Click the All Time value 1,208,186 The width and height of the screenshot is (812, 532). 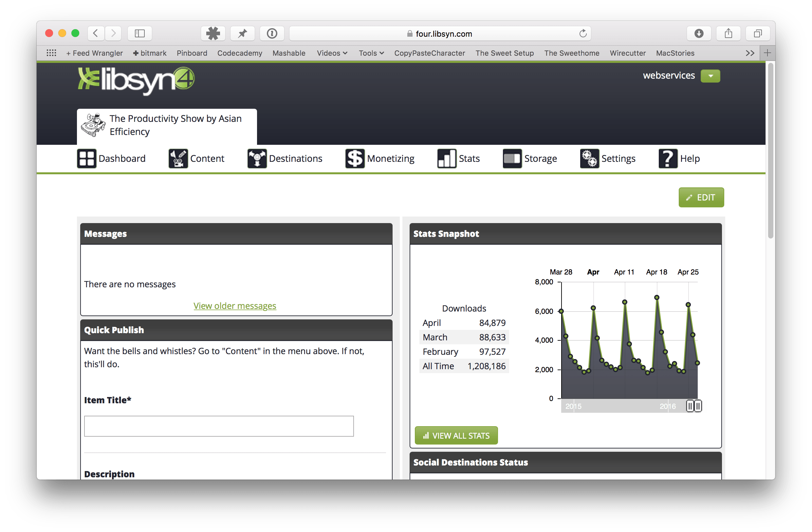(487, 366)
